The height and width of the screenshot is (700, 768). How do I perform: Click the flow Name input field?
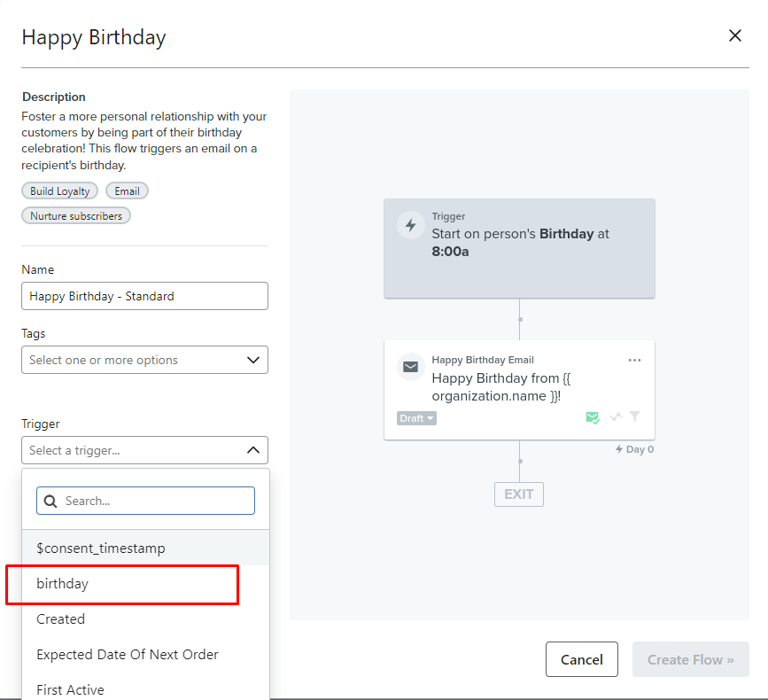coord(144,296)
